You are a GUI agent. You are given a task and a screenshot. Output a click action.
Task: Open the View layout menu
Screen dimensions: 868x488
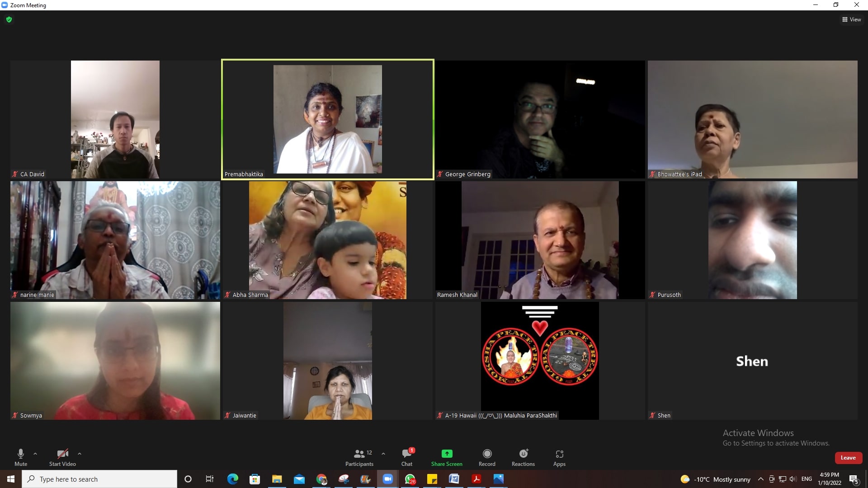tap(851, 19)
